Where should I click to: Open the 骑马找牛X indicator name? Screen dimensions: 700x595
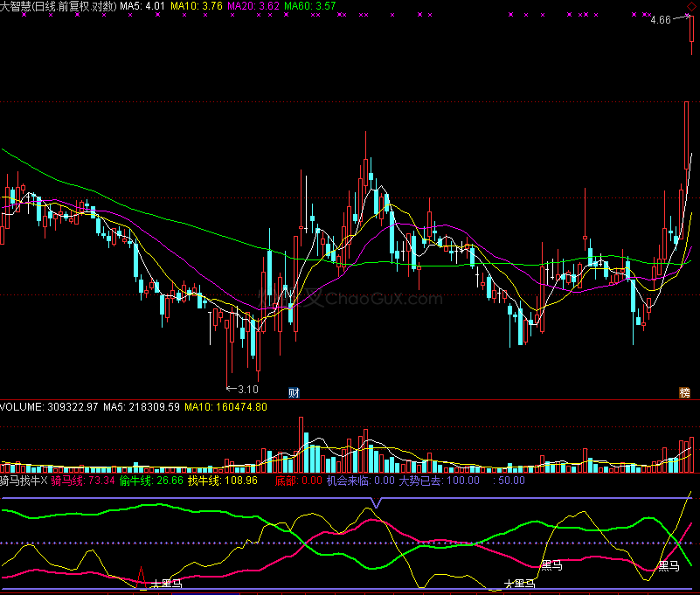(x=24, y=481)
